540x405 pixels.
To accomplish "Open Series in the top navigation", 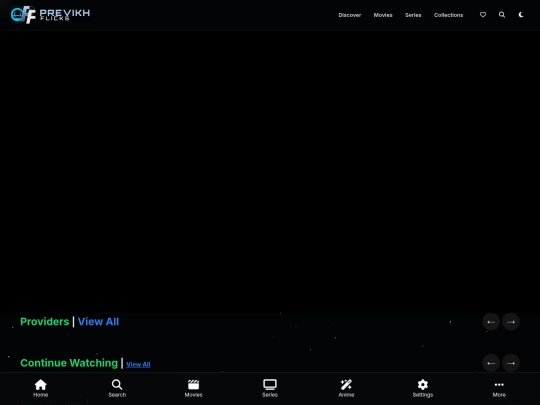I will click(x=413, y=15).
